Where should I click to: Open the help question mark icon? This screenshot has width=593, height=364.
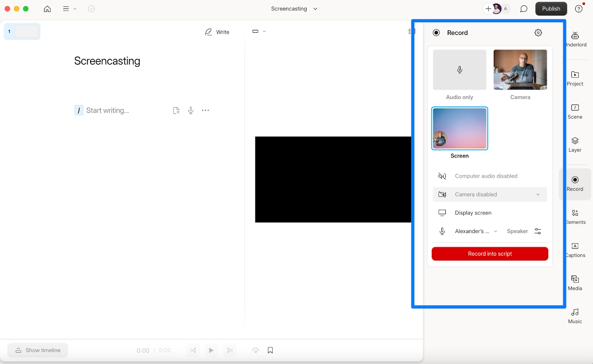click(579, 9)
